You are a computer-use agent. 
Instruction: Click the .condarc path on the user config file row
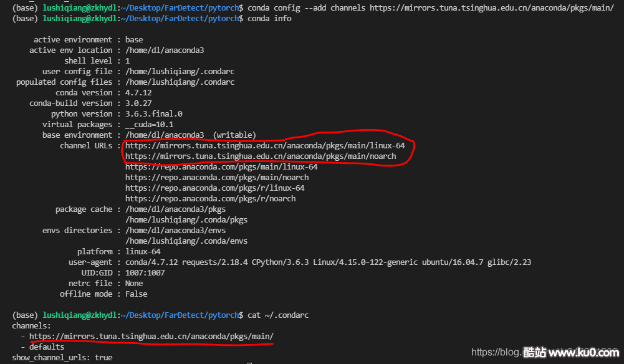[x=180, y=72]
